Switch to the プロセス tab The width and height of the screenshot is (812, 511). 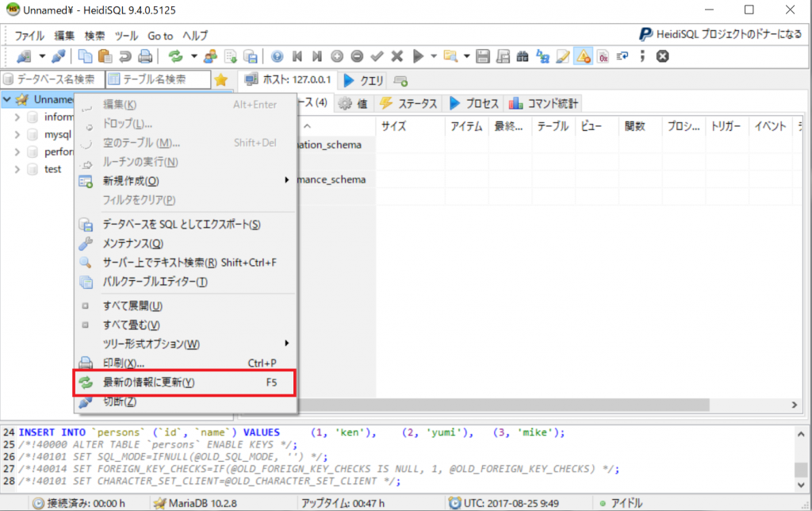click(x=474, y=104)
